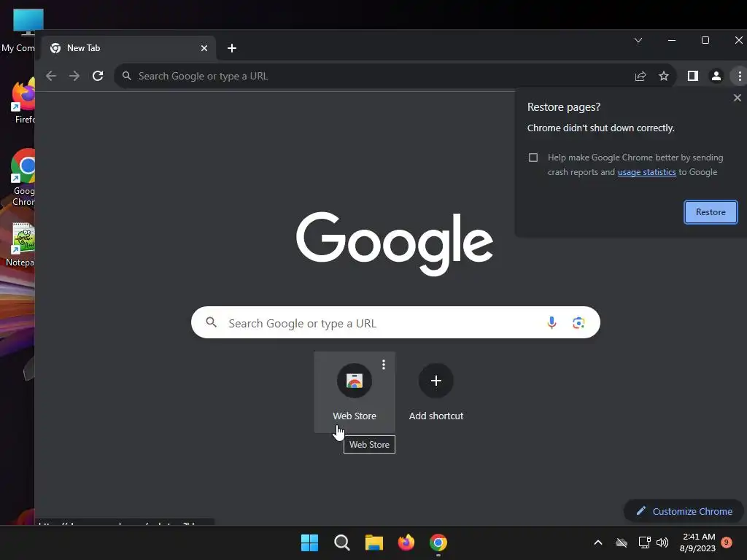Open Customize Chrome
747x560 pixels.
(684, 511)
